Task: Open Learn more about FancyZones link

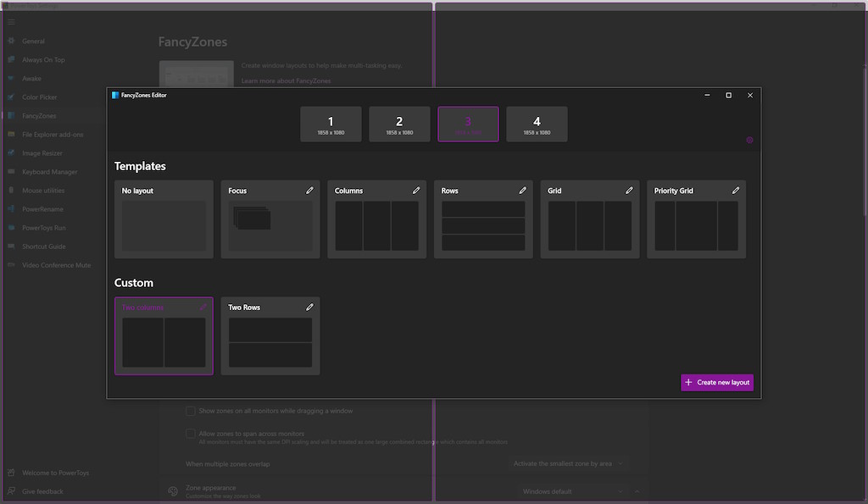Action: pos(286,80)
